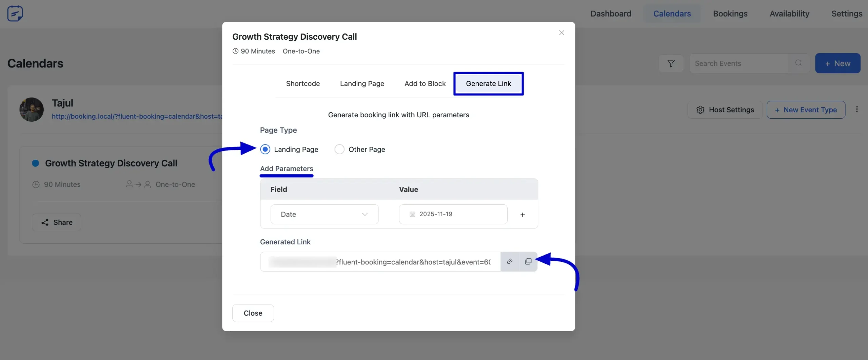Switch to the Shortcode tab

tap(302, 84)
